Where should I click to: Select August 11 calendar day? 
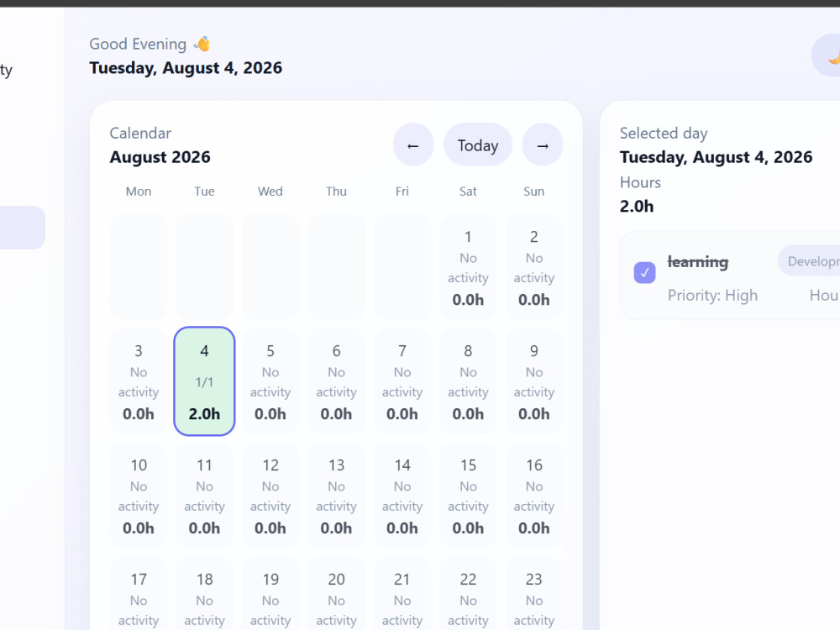click(204, 495)
